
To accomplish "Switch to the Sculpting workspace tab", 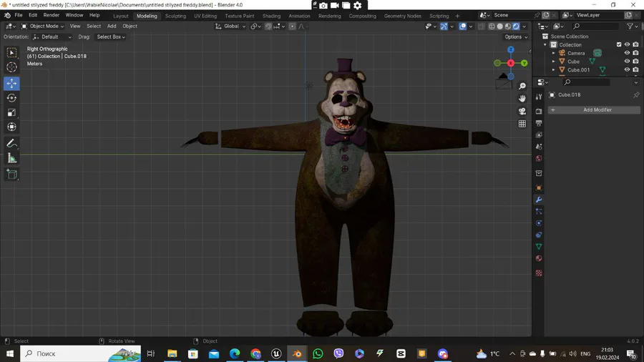I will pyautogui.click(x=175, y=16).
